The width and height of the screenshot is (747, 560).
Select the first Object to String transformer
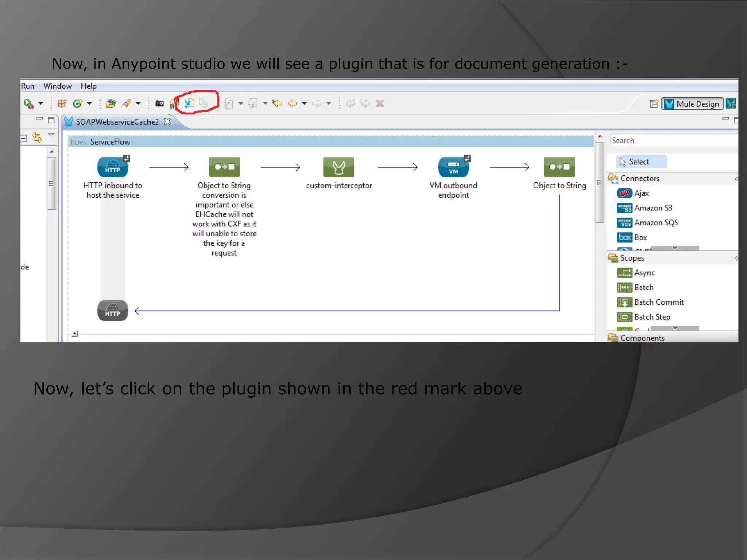click(224, 167)
